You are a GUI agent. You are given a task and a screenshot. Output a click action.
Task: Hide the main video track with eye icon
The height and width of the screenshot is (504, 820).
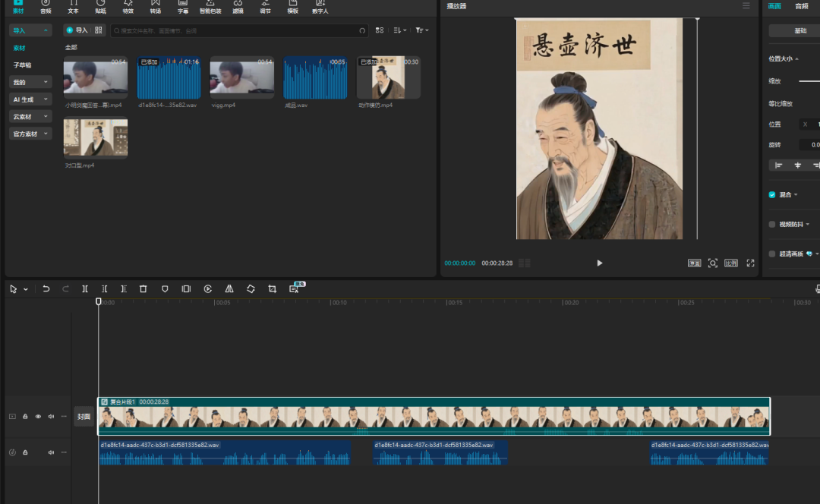[38, 417]
